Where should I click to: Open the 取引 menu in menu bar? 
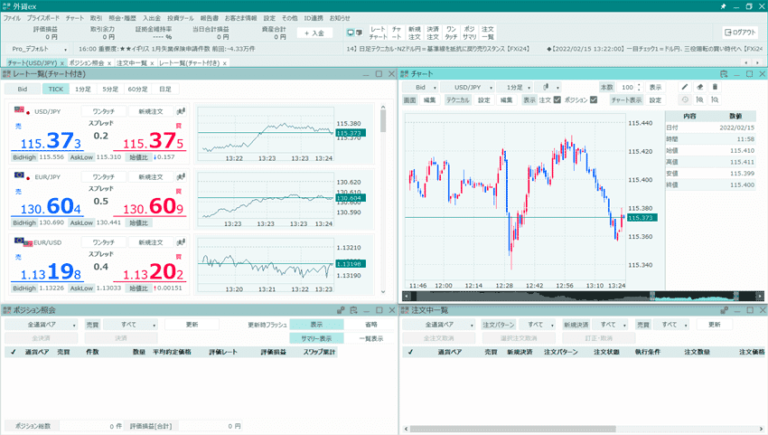pos(95,18)
